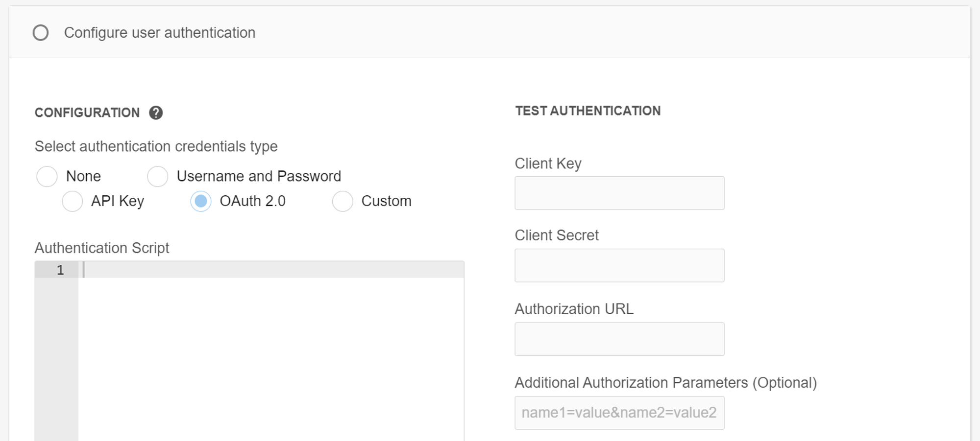Click the line number 1 in script gutter
980x441 pixels.
point(60,270)
